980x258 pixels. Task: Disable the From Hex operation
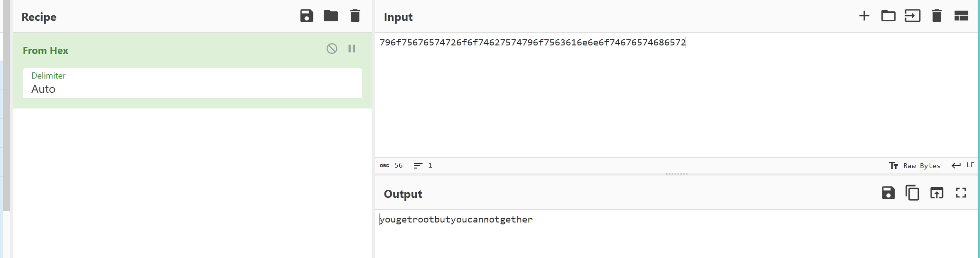tap(332, 48)
